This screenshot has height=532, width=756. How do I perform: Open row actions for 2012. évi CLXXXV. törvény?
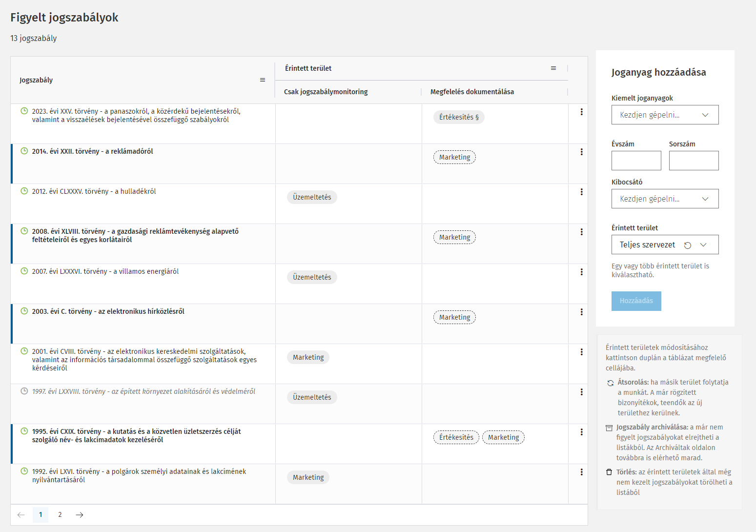pyautogui.click(x=581, y=192)
